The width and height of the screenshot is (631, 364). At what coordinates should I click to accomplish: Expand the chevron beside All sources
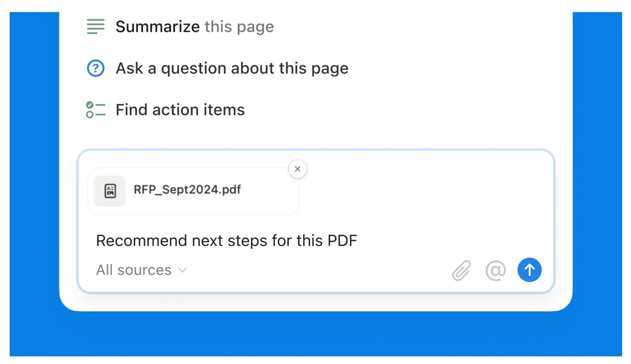[183, 270]
